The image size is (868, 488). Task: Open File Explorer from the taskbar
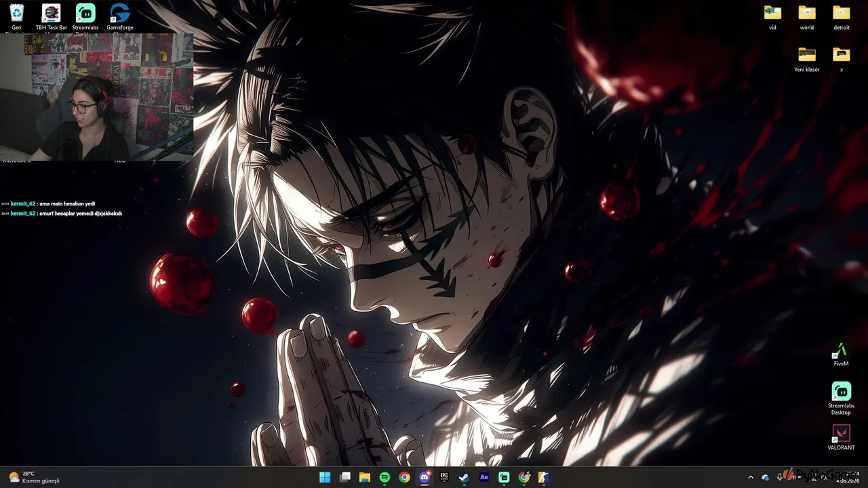click(x=365, y=477)
